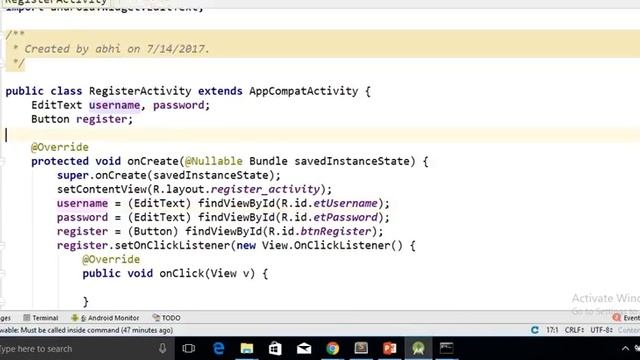
Task: Click the onClick method name
Action: (182, 273)
